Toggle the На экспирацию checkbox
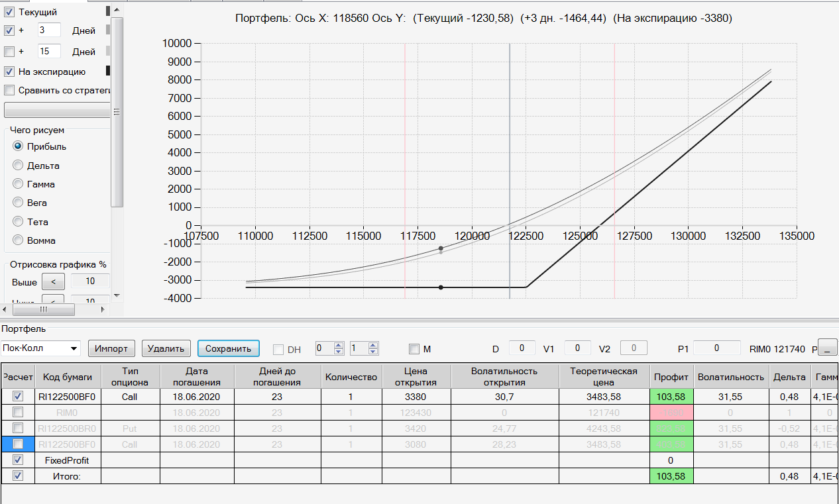Image resolution: width=839 pixels, height=504 pixels. click(9, 72)
